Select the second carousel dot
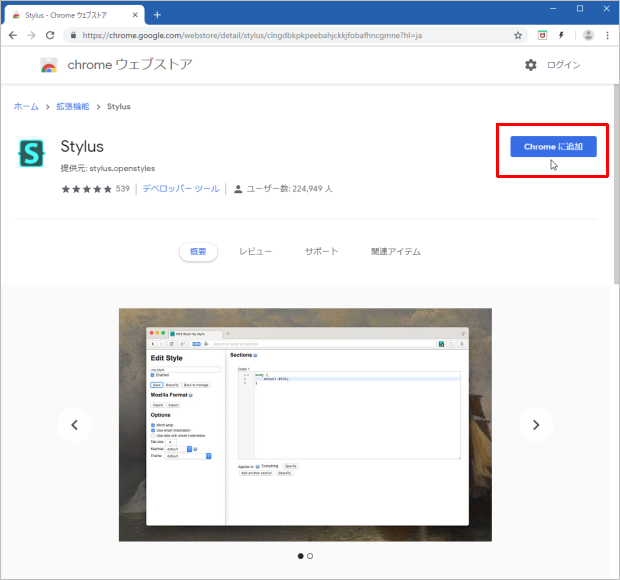Viewport: 620px width, 580px height. [310, 556]
